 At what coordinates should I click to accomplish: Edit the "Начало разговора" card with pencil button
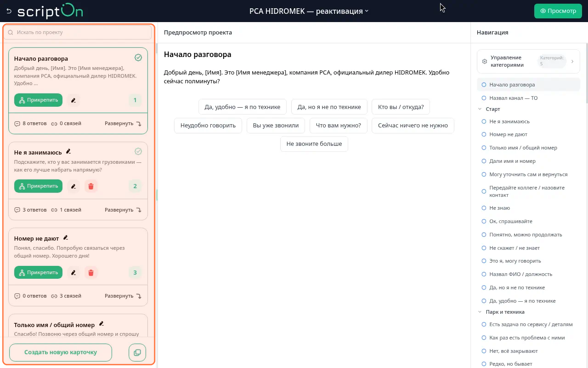click(73, 100)
